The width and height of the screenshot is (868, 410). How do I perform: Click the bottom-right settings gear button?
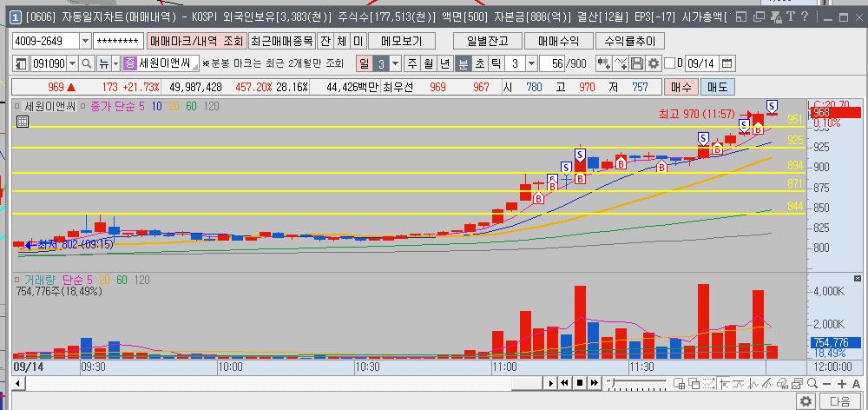[x=806, y=401]
